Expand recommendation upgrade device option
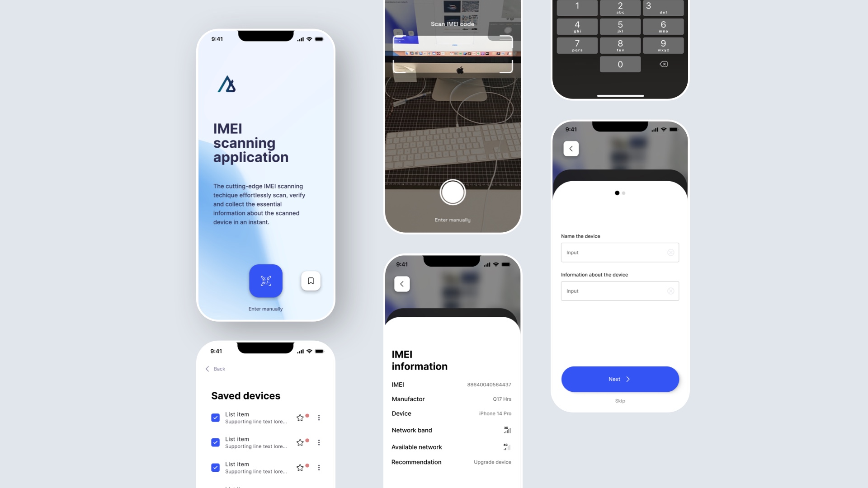The width and height of the screenshot is (868, 488). point(491,462)
